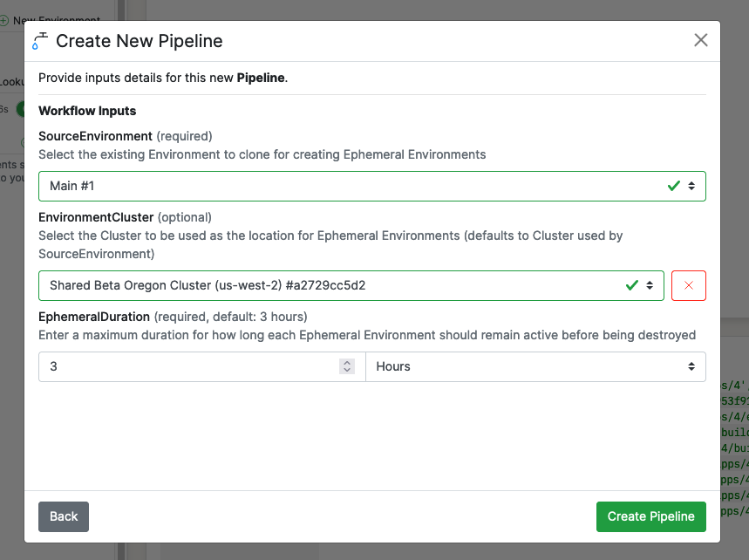Click the Back button
The height and width of the screenshot is (560, 749).
click(63, 516)
